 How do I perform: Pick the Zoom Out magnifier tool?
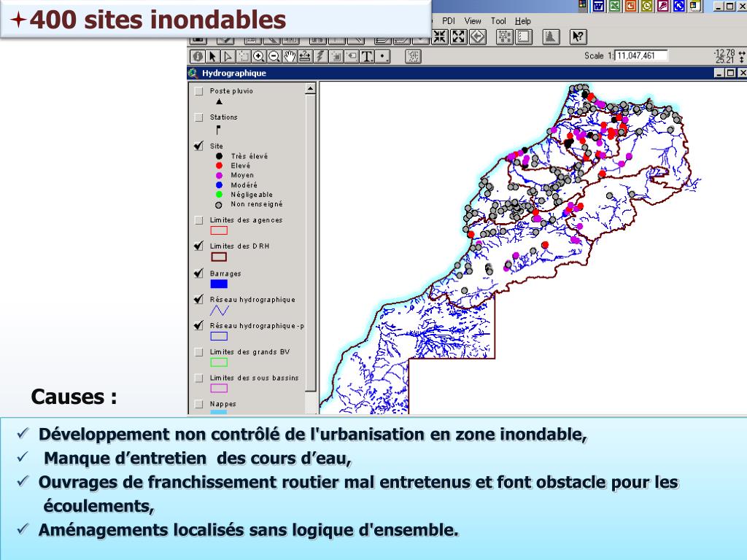pos(274,56)
